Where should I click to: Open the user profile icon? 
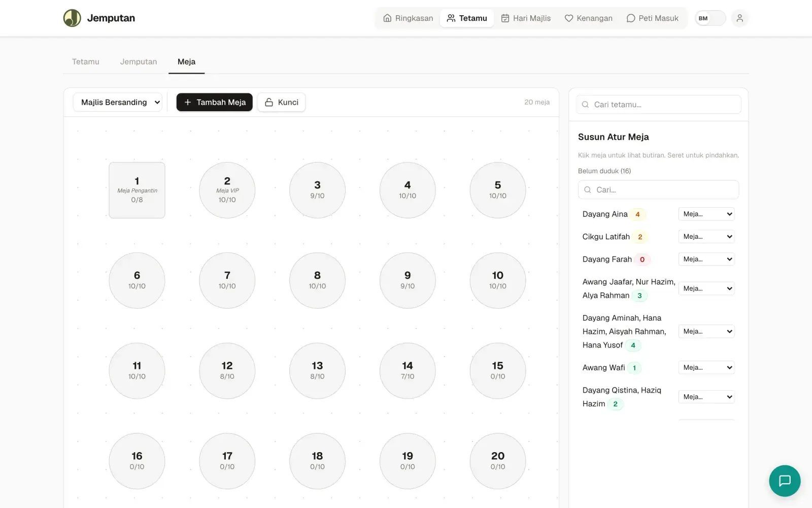[739, 18]
